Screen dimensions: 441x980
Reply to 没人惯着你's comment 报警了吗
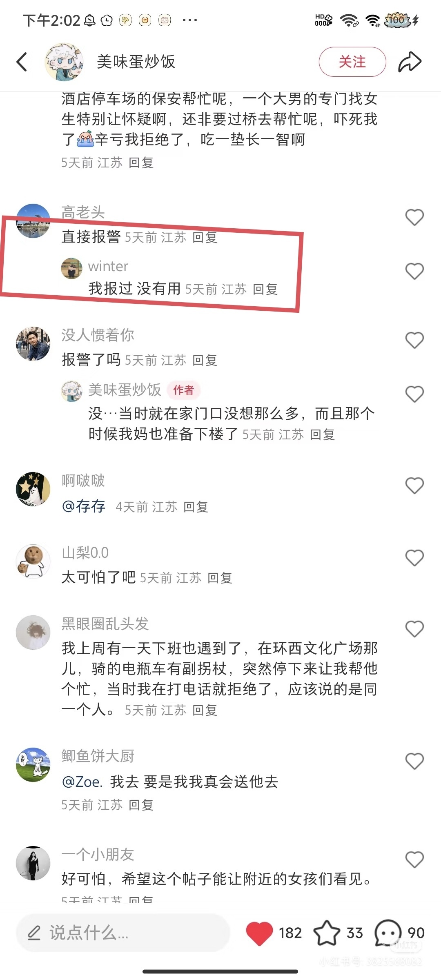click(205, 360)
